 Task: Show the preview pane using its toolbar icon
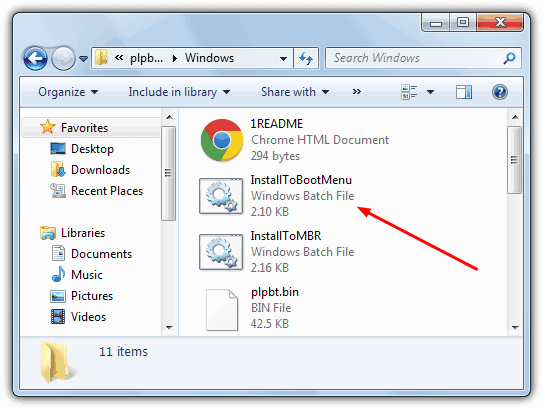coord(464,92)
